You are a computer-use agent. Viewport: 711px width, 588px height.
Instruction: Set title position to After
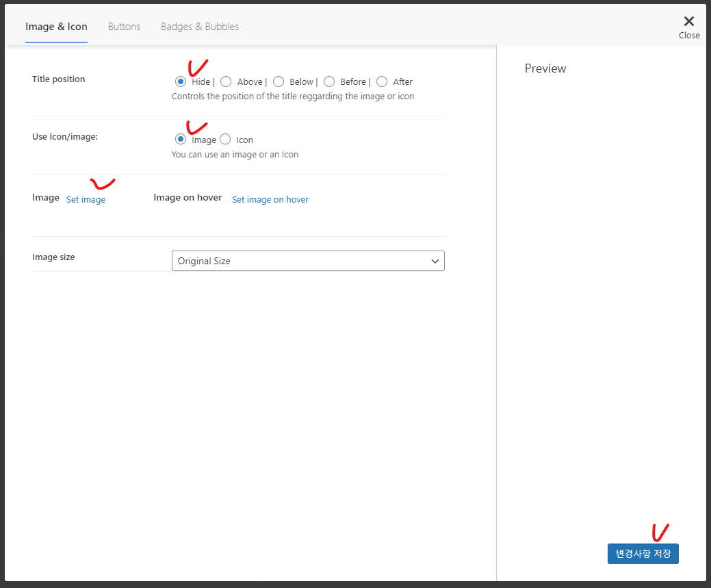(x=382, y=81)
